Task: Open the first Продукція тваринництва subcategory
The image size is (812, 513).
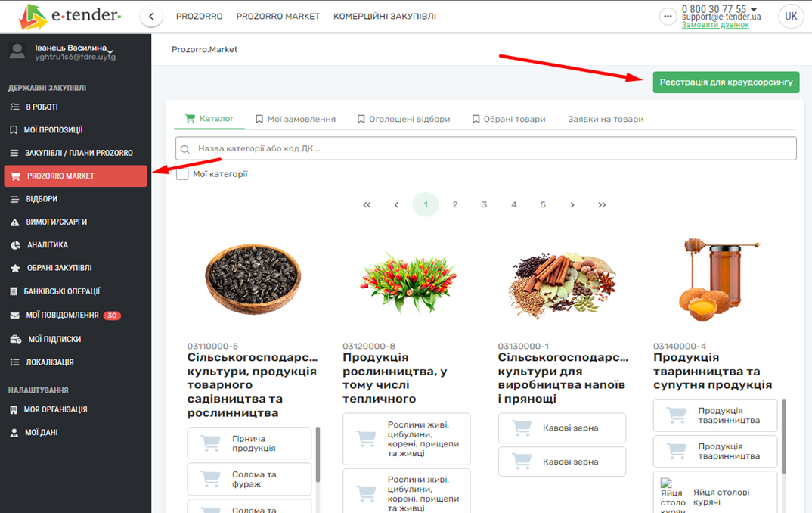Action: pyautogui.click(x=715, y=415)
